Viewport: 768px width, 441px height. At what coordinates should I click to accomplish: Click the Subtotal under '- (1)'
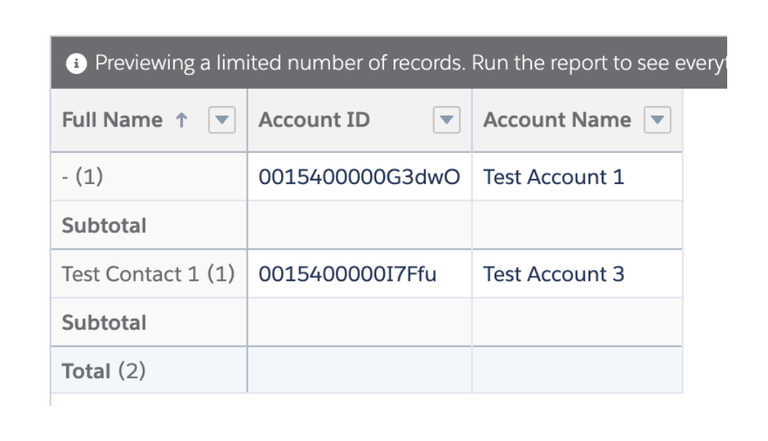[104, 225]
